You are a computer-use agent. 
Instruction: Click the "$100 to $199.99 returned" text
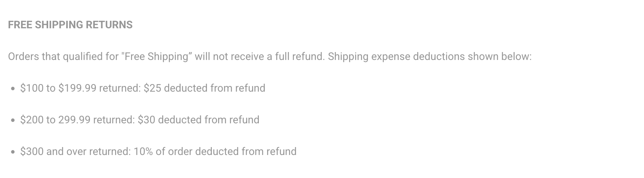80,88
